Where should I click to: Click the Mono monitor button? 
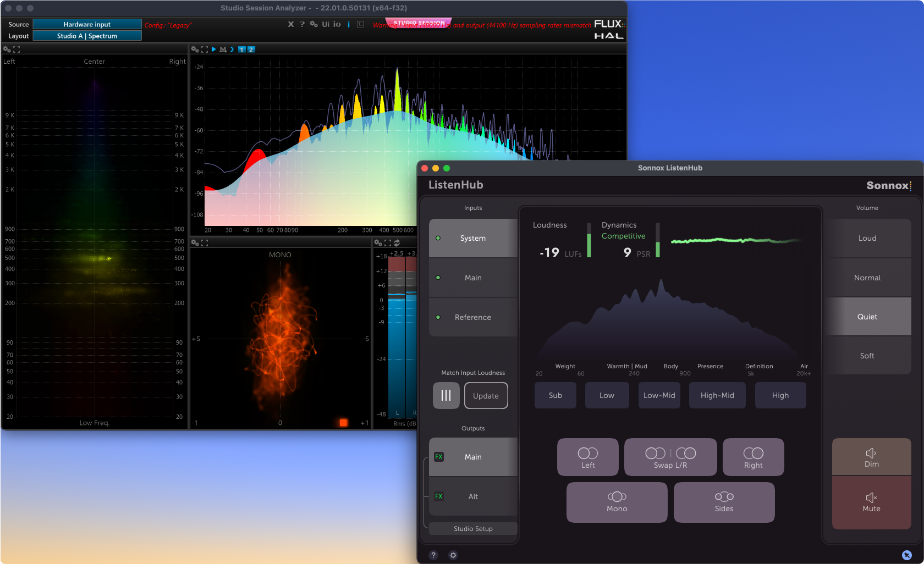(x=617, y=502)
